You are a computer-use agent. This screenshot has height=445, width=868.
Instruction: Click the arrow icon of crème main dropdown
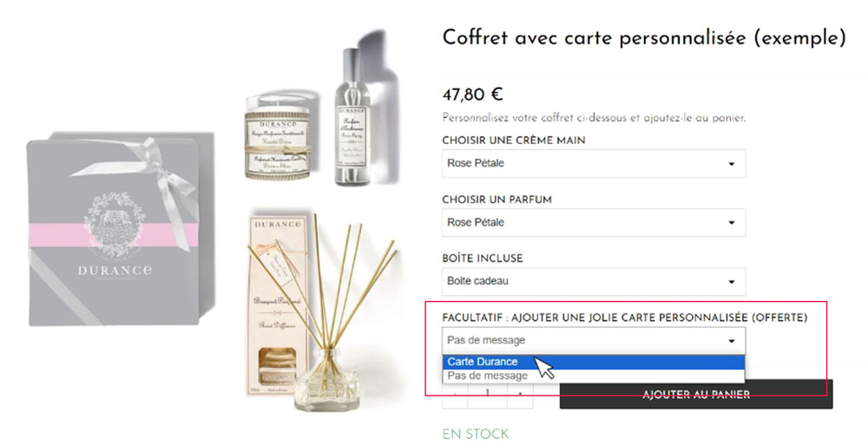[x=731, y=164]
